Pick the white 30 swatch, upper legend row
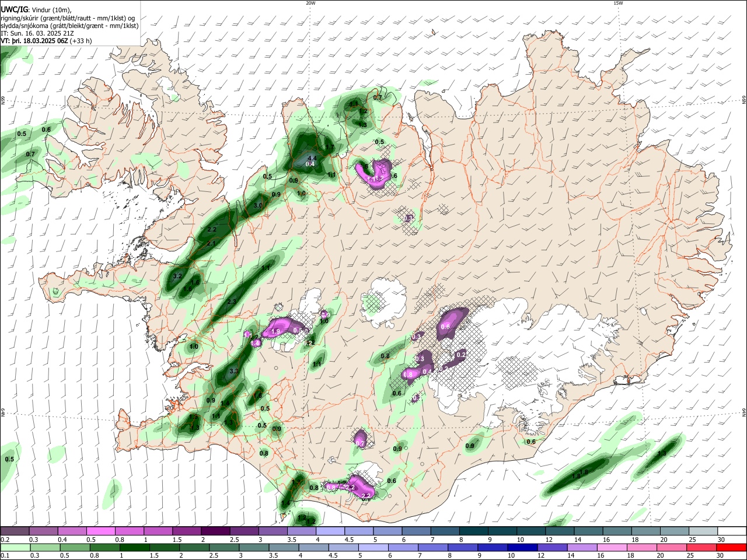The width and height of the screenshot is (747, 560). tap(732, 531)
